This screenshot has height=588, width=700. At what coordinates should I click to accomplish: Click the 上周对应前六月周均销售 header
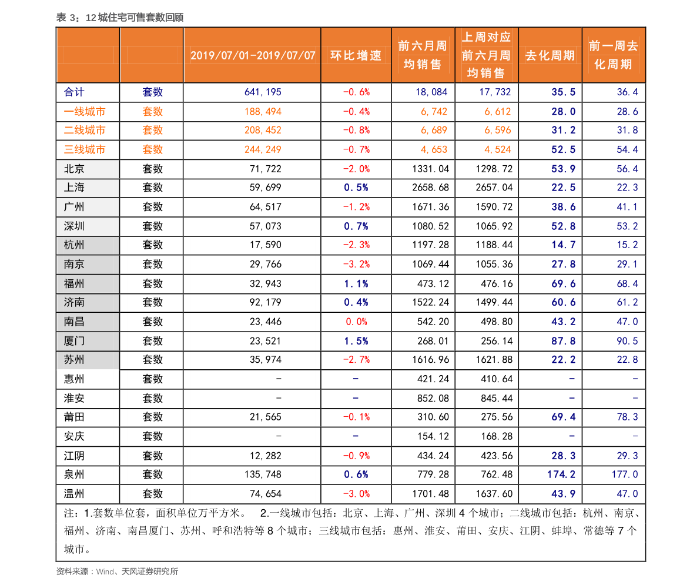[486, 55]
